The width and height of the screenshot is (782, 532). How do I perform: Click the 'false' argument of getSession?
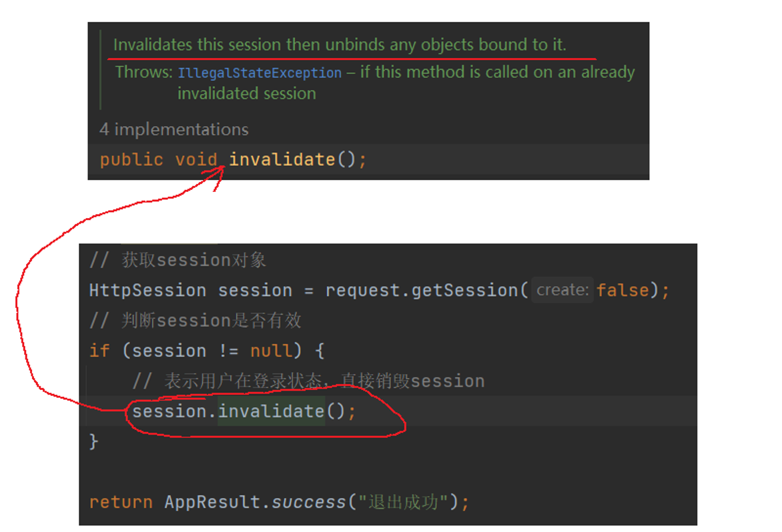point(623,291)
